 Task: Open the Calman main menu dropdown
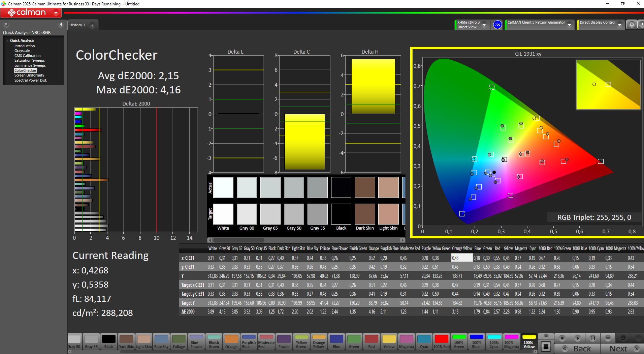coord(56,13)
